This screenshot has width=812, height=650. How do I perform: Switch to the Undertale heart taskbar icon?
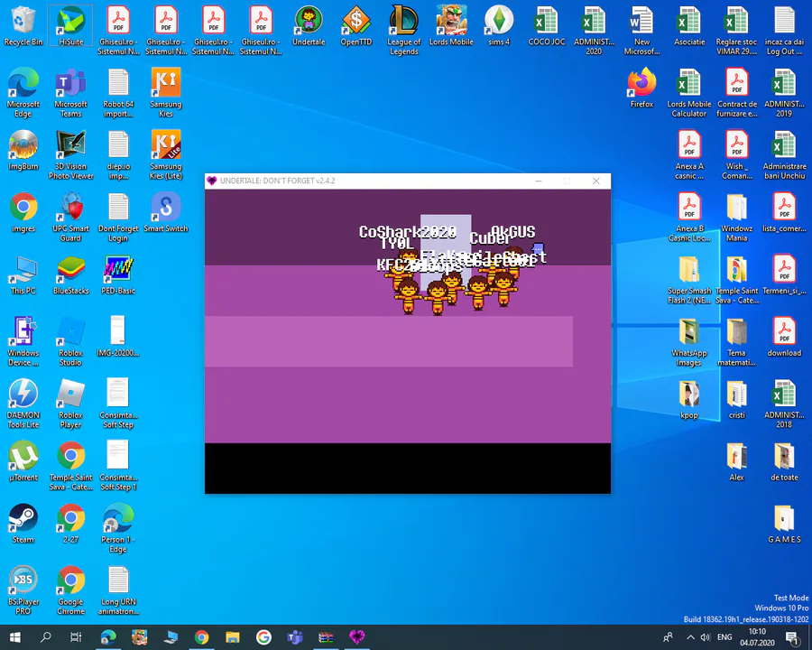point(356,637)
